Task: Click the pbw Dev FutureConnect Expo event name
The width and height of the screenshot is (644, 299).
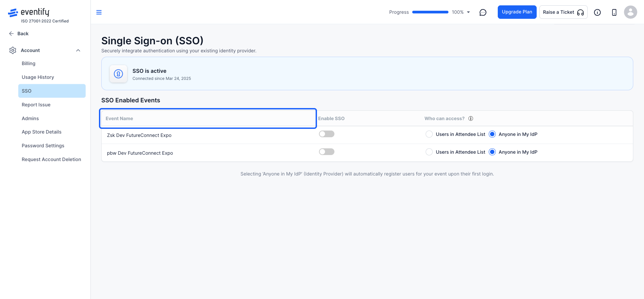Action: 140,153
